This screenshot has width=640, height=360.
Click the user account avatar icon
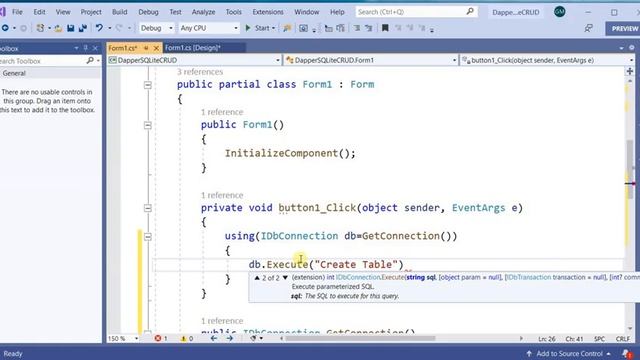pos(560,12)
